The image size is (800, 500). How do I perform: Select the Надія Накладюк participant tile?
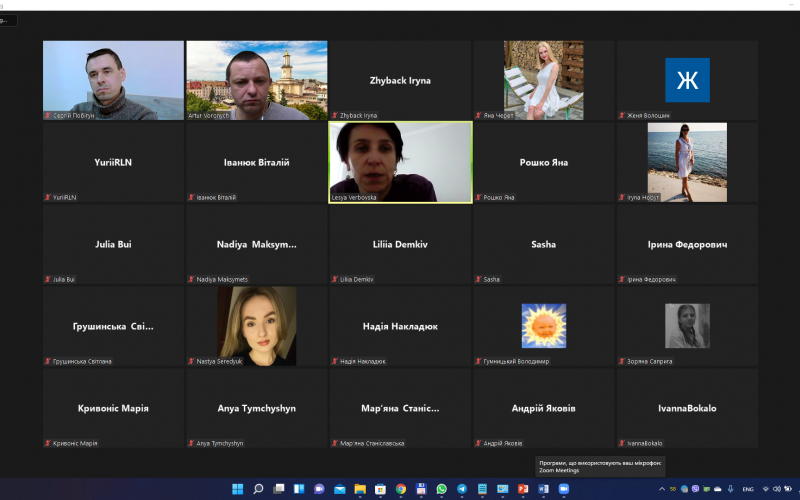pyautogui.click(x=401, y=326)
